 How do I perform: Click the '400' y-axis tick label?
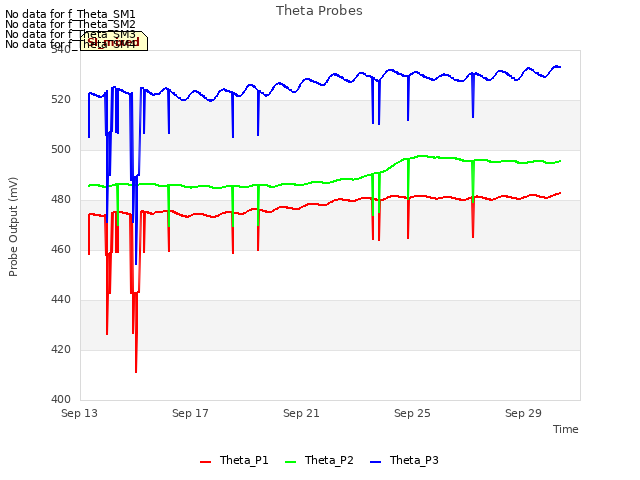(61, 399)
